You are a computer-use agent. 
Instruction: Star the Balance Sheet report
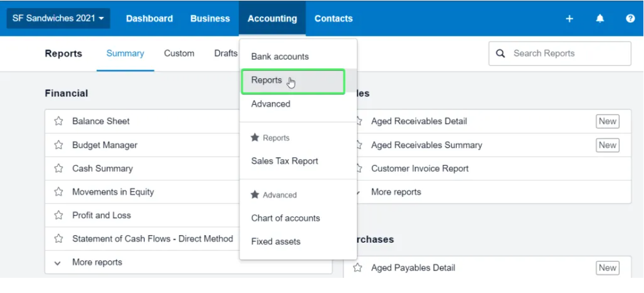tap(58, 122)
